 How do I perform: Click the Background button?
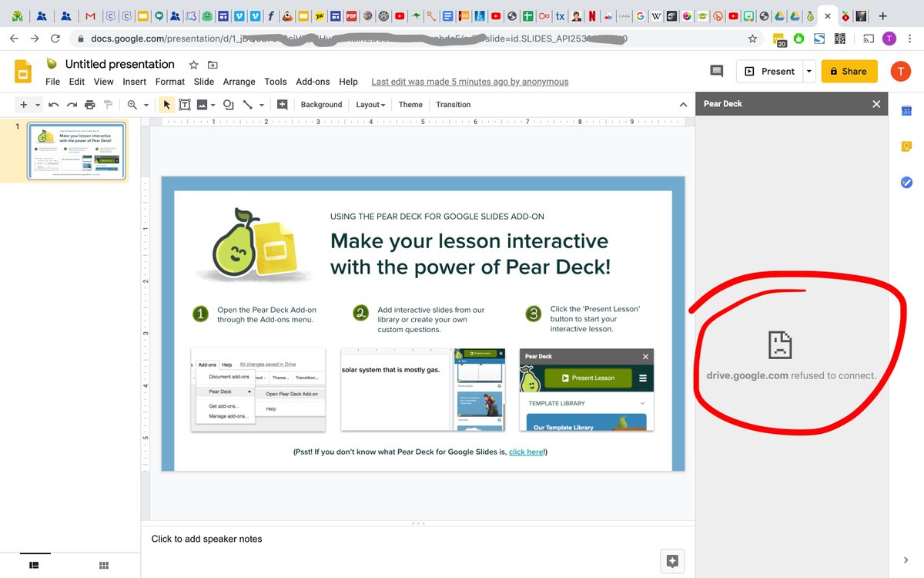click(321, 105)
